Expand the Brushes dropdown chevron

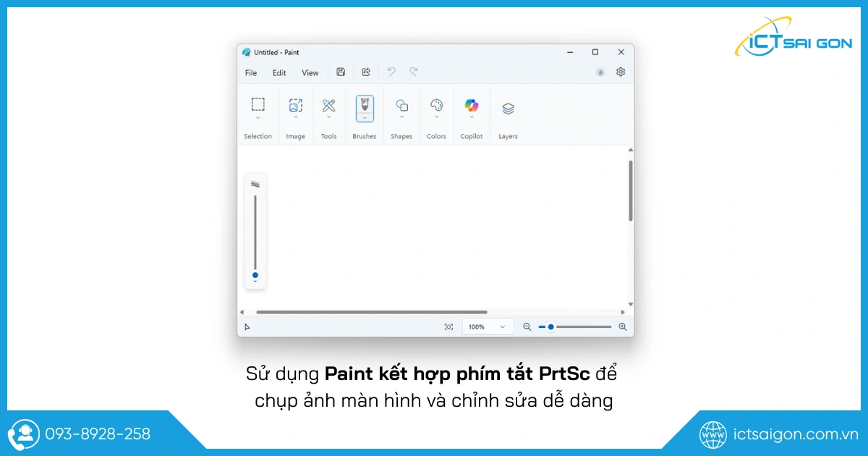point(365,117)
